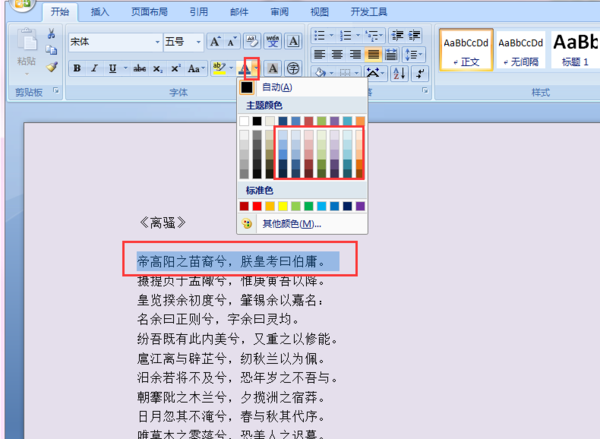Screen dimensions: 600x439
Task: Click the Sort A-Z icon
Action: [399, 73]
